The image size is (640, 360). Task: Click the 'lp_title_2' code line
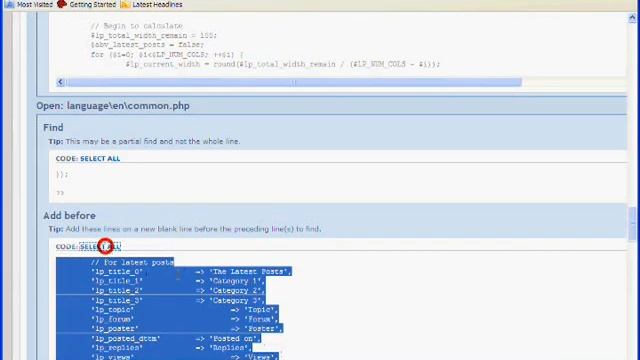click(178, 291)
